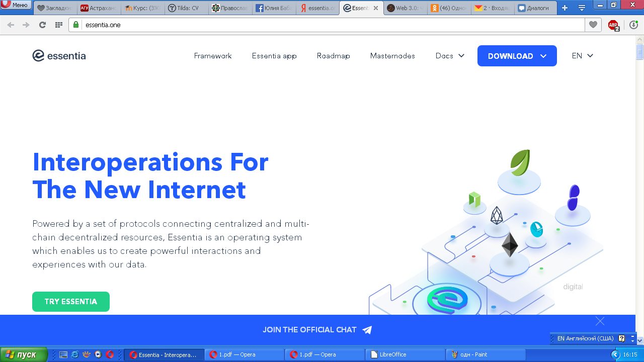Open the Framework page
The height and width of the screenshot is (362, 644).
(x=213, y=56)
